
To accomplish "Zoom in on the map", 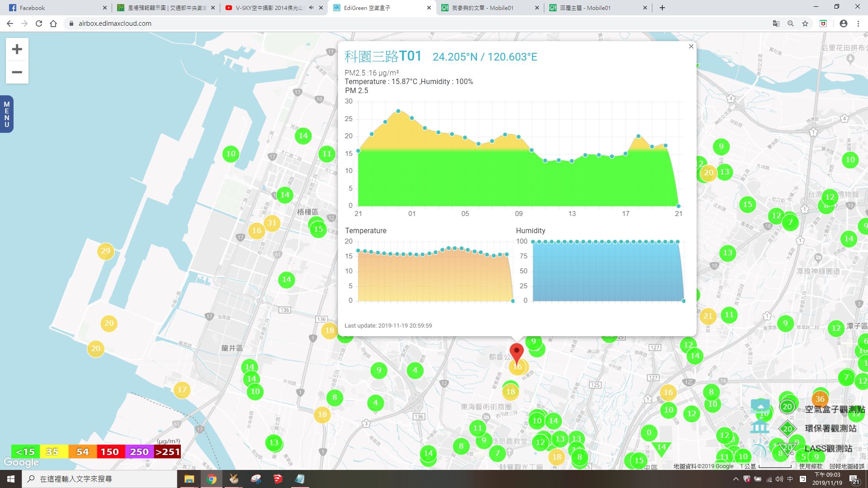I will [x=17, y=49].
